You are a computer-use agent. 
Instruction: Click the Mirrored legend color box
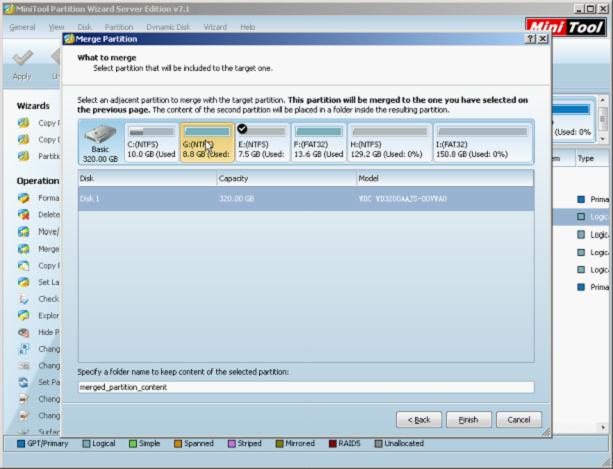[279, 444]
